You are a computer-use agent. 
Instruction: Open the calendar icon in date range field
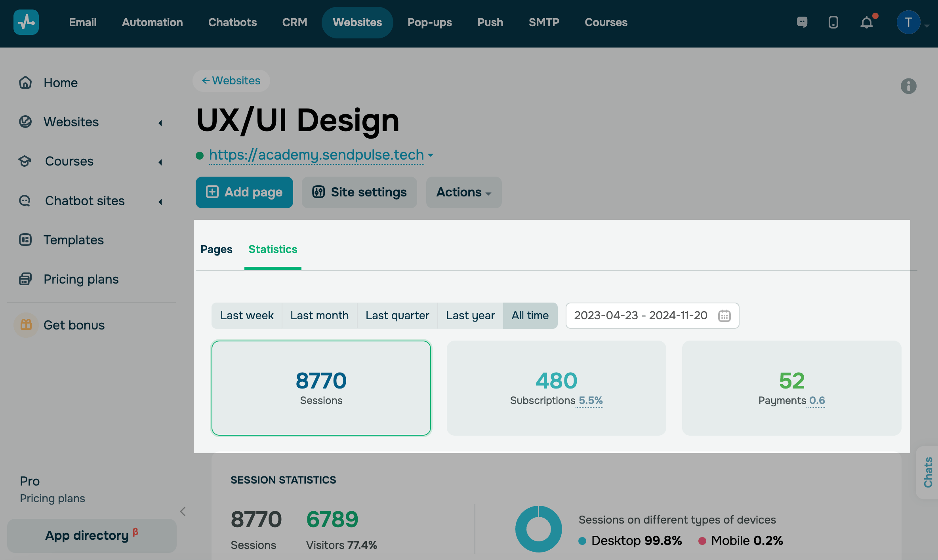(x=724, y=316)
